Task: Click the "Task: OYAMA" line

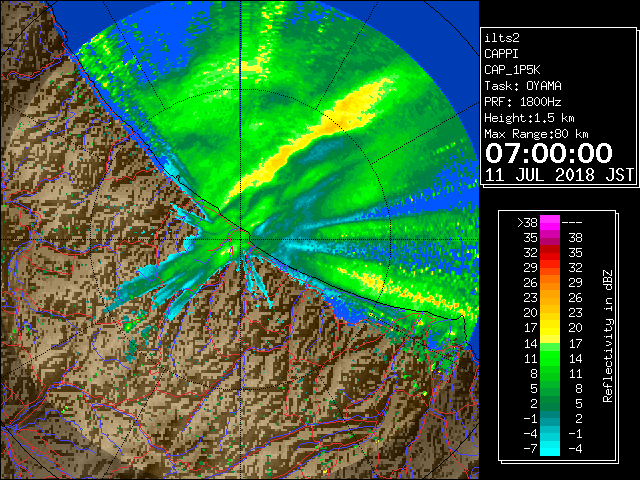Action: click(523, 86)
